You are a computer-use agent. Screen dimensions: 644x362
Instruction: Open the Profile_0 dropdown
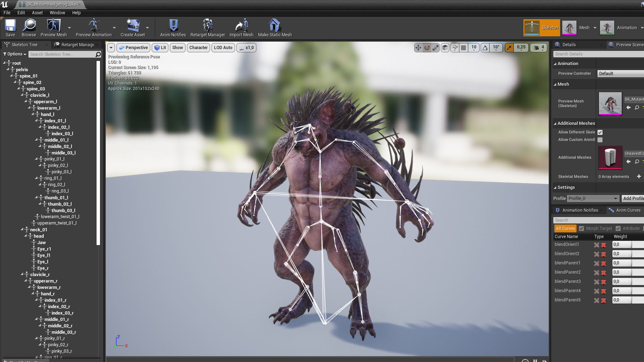(x=593, y=198)
